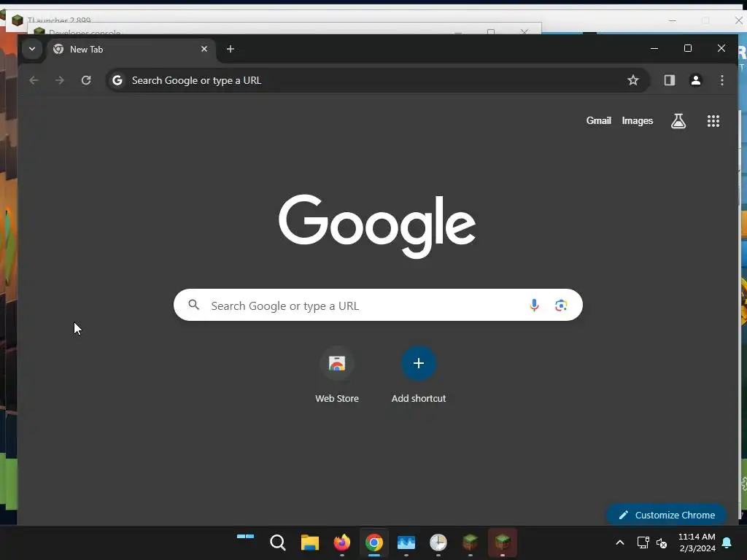Select the New Tab tab
The height and width of the screenshot is (560, 747).
pos(131,49)
